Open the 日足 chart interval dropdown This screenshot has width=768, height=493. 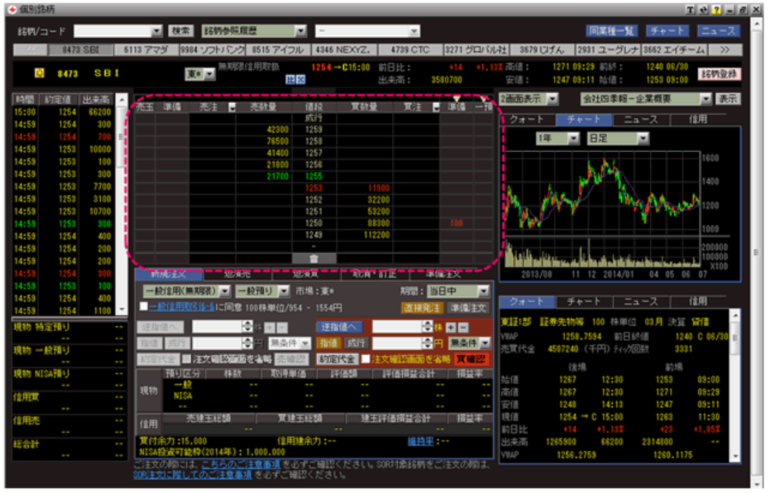pyautogui.click(x=643, y=139)
